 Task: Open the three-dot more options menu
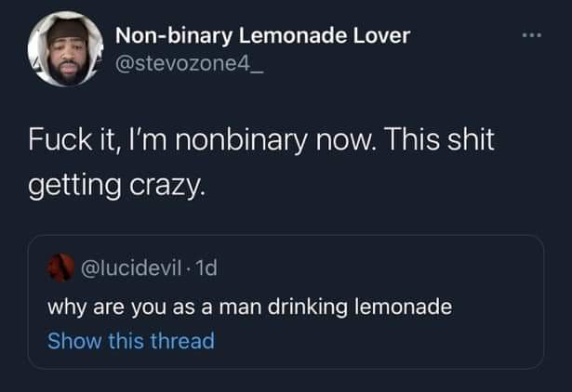[x=532, y=35]
